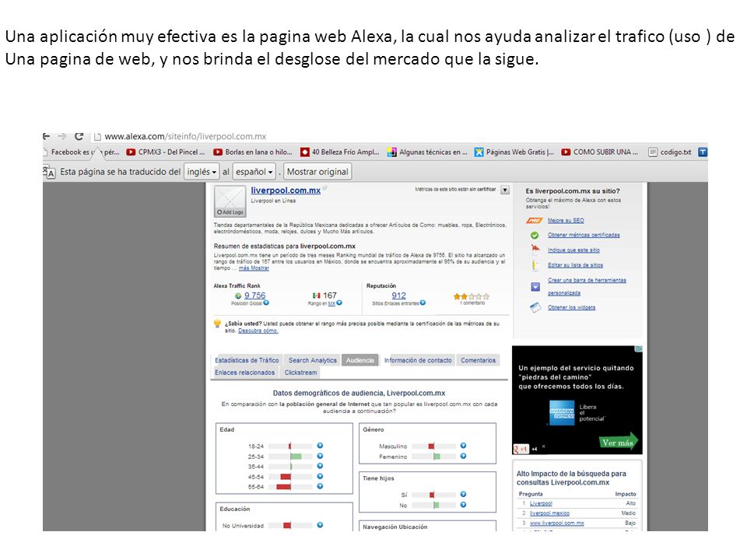Screen dimensions: 747x560
Task: Click info icon for Masculino gender bar
Action: pyautogui.click(x=463, y=446)
